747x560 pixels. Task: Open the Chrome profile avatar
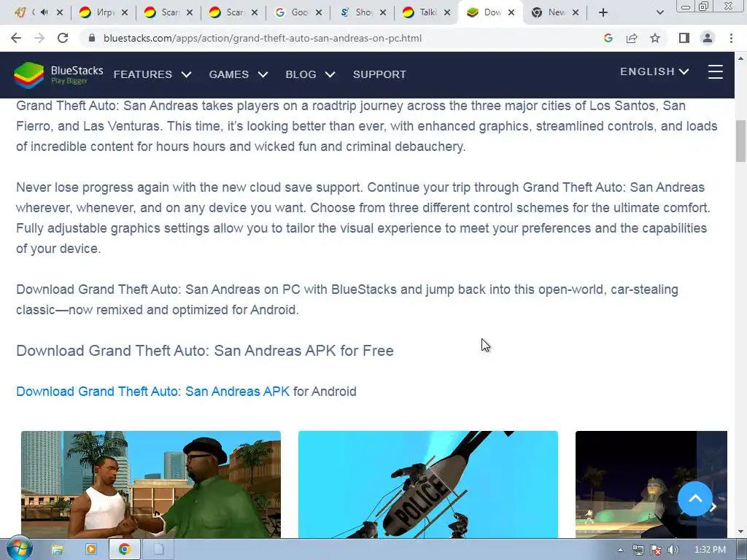[708, 38]
